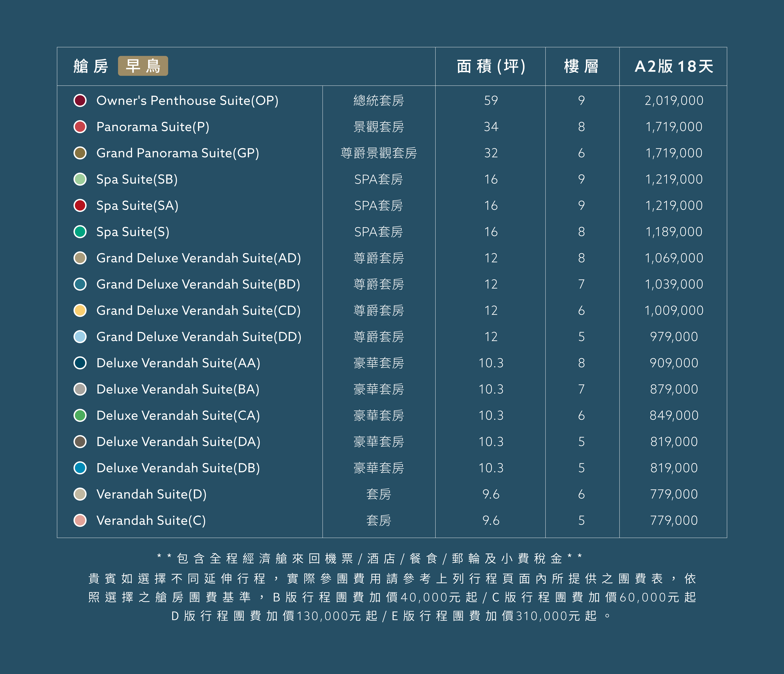Click the Deluxe Verandah Suite(CA) green dot

pyautogui.click(x=80, y=415)
